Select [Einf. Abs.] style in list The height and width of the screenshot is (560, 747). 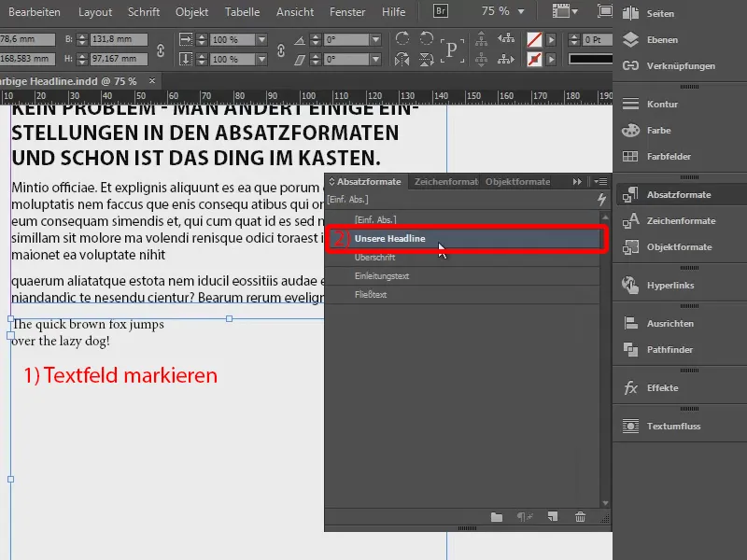tap(463, 219)
